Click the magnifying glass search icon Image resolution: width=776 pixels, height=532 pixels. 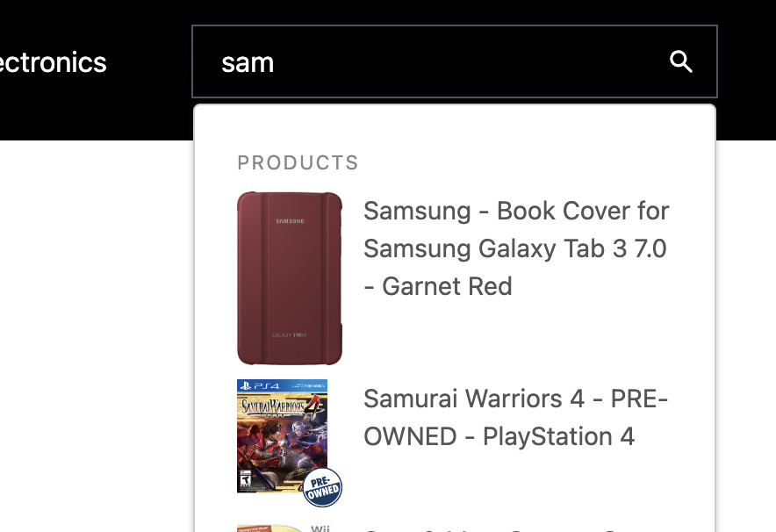click(680, 61)
